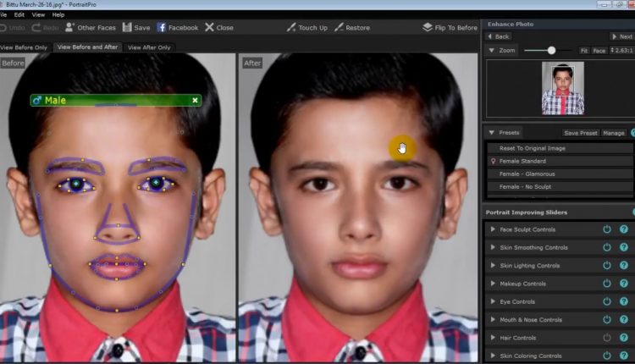Click the Fit zoom button
635x364 pixels.
tap(584, 51)
